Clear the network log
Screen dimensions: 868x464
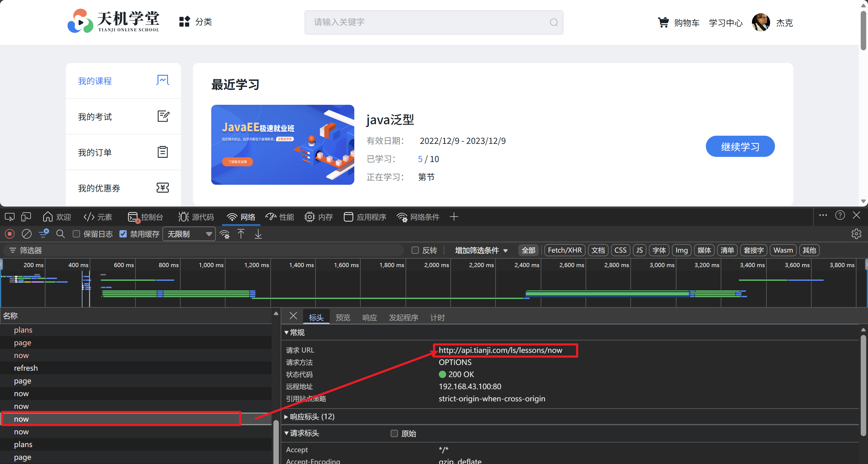point(27,234)
